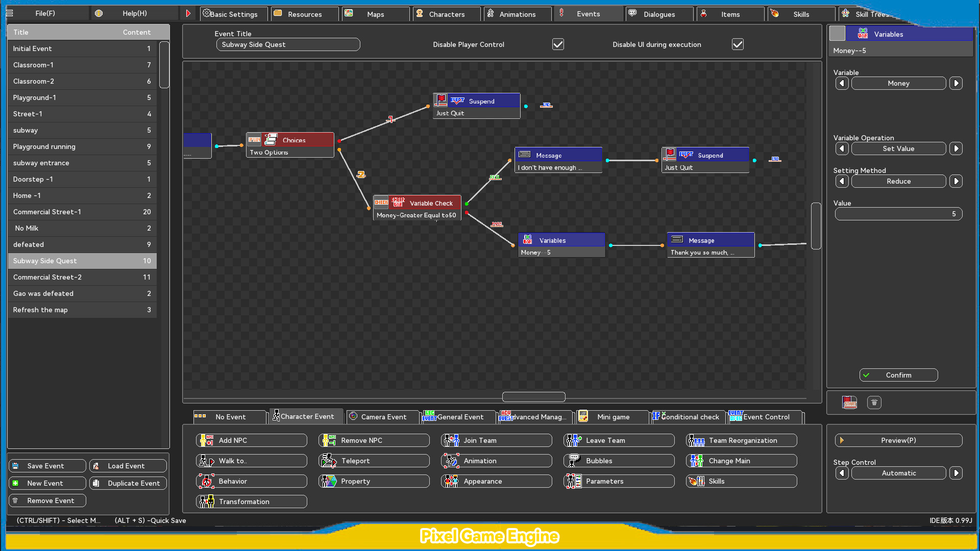980x551 pixels.
Task: Uncheck Disable Player Control
Action: [558, 44]
